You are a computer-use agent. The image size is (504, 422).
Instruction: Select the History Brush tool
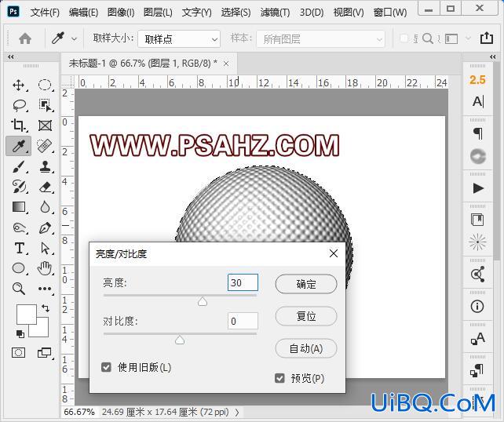coord(19,186)
